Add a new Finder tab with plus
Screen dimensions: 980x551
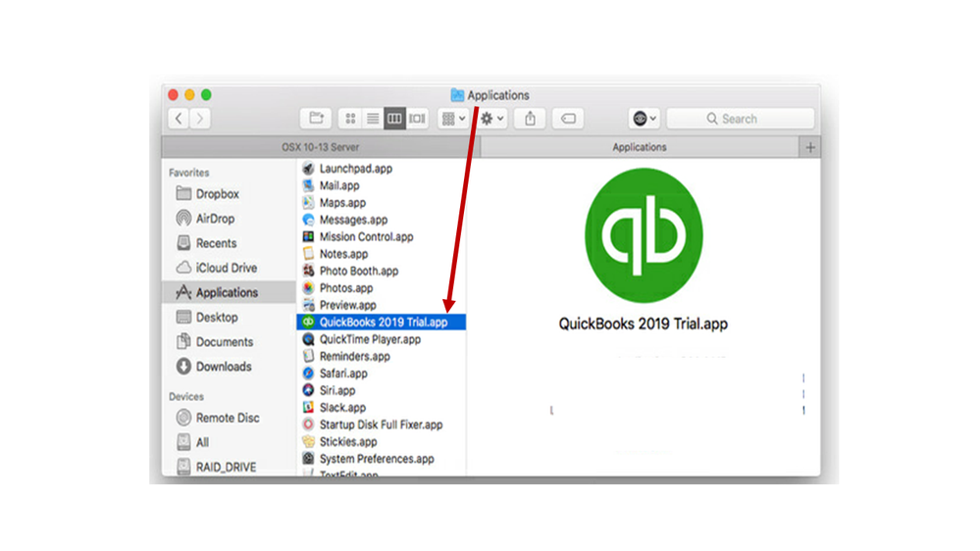(810, 147)
